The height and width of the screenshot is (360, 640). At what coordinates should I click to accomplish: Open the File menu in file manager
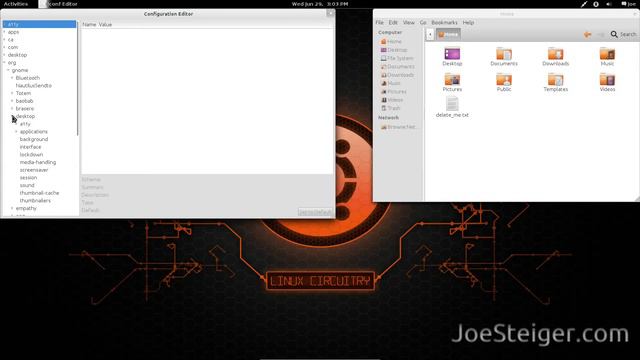point(379,23)
